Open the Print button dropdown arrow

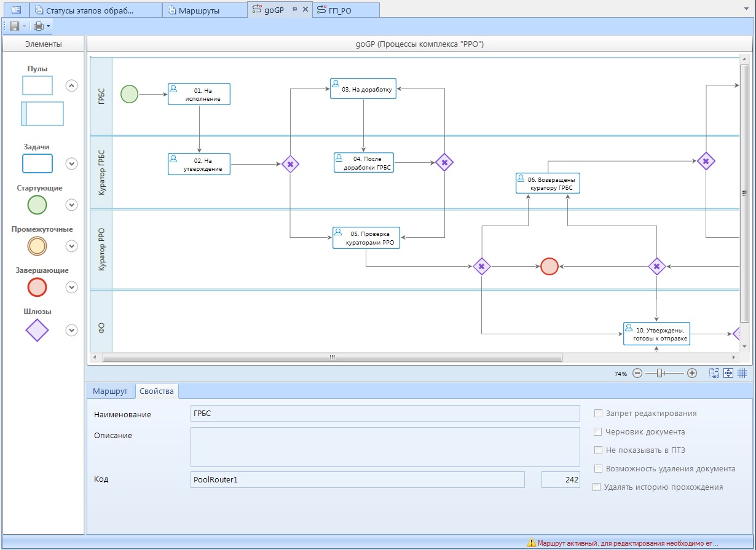click(x=49, y=26)
